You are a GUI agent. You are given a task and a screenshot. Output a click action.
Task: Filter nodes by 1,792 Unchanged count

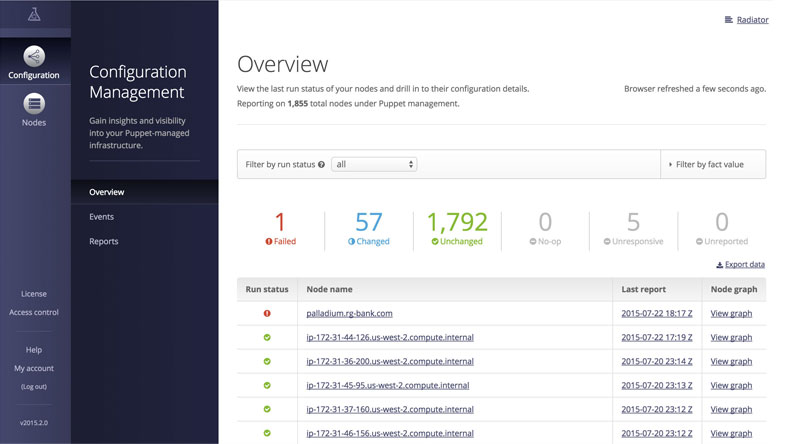click(x=457, y=229)
